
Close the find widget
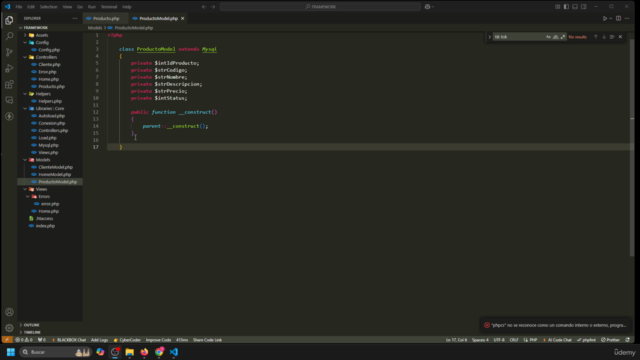620,37
